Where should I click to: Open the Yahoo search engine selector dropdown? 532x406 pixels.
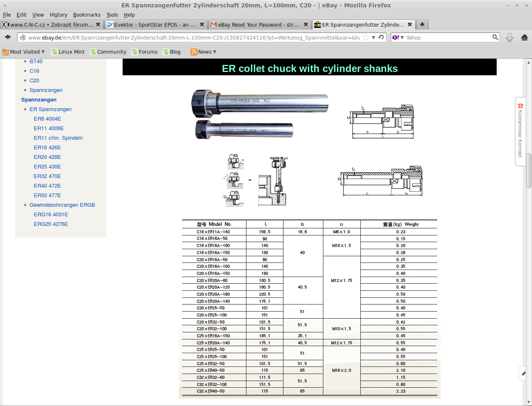click(x=398, y=37)
